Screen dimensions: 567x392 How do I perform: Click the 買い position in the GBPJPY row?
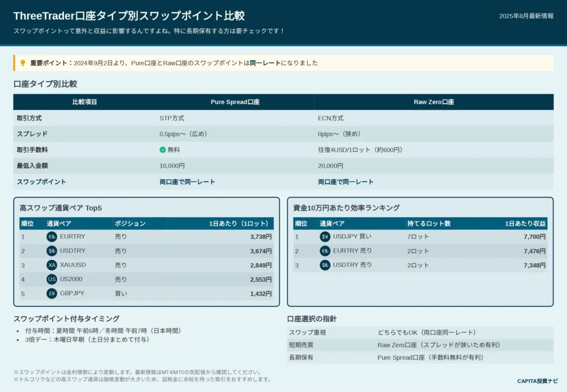pyautogui.click(x=121, y=293)
